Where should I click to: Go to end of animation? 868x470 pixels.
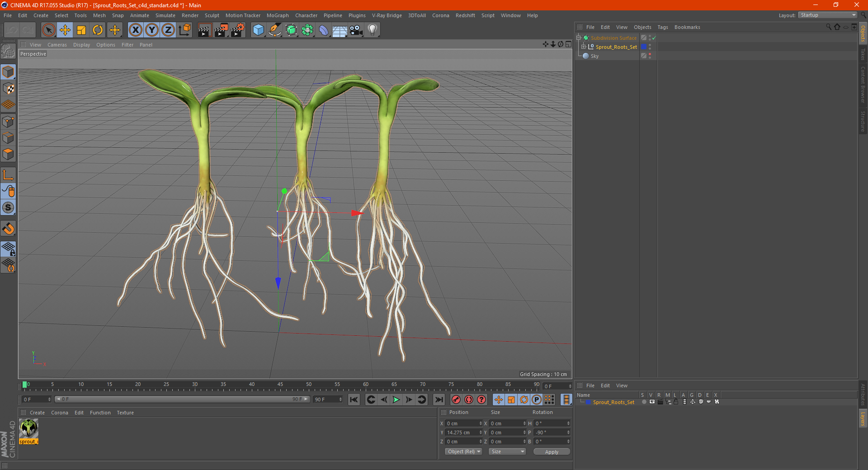click(439, 399)
